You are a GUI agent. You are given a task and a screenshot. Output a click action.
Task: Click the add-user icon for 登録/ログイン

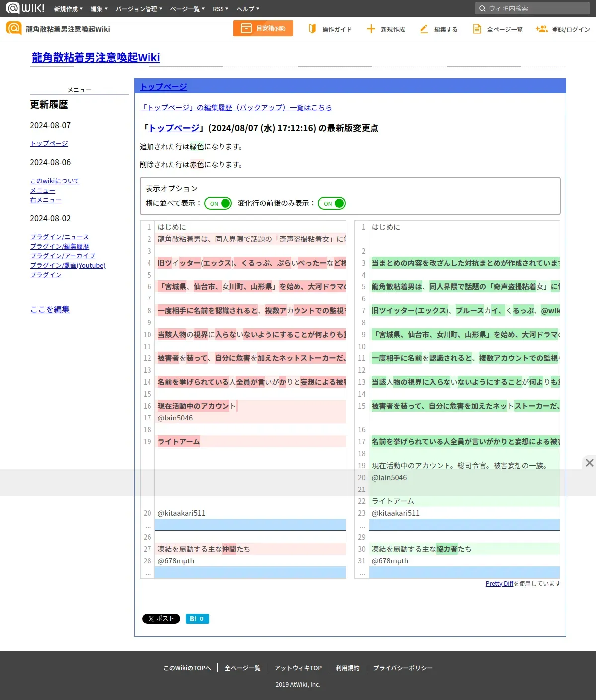point(541,29)
